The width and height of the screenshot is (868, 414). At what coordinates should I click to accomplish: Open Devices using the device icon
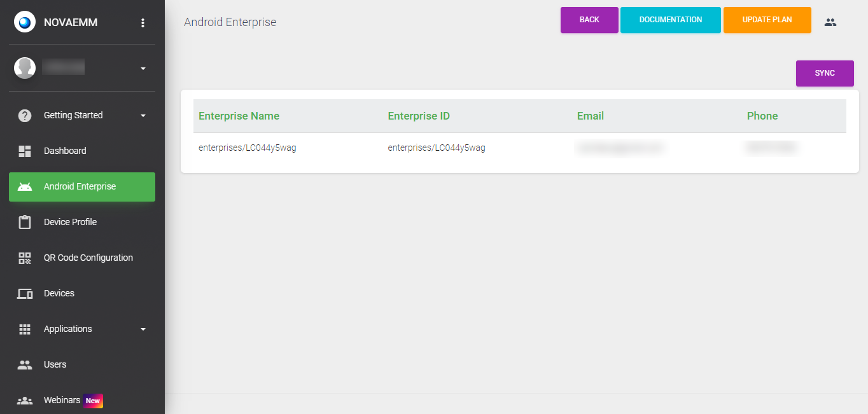24,293
